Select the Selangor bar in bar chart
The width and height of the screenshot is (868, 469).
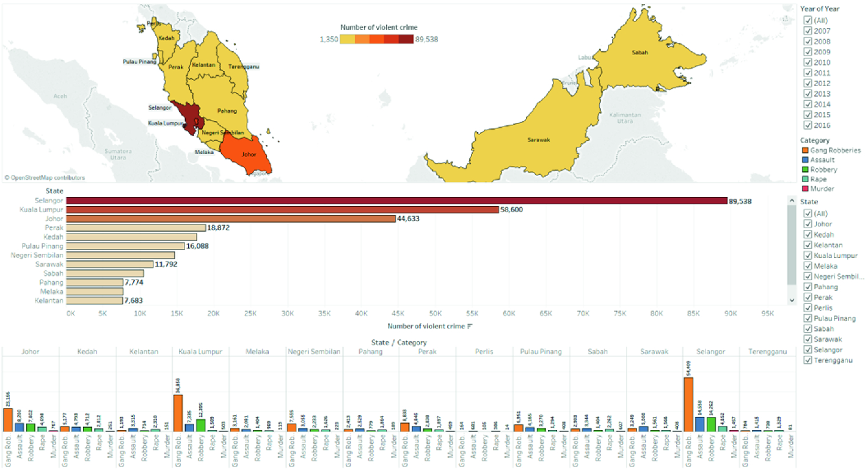point(397,201)
